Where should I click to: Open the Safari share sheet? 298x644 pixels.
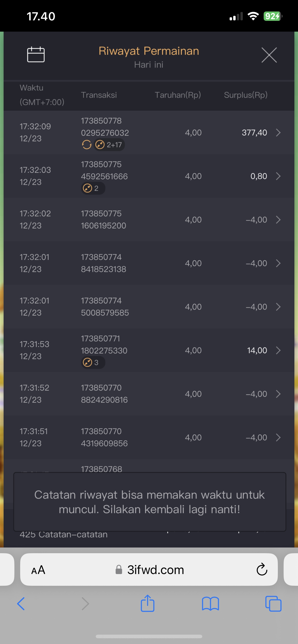(x=148, y=604)
